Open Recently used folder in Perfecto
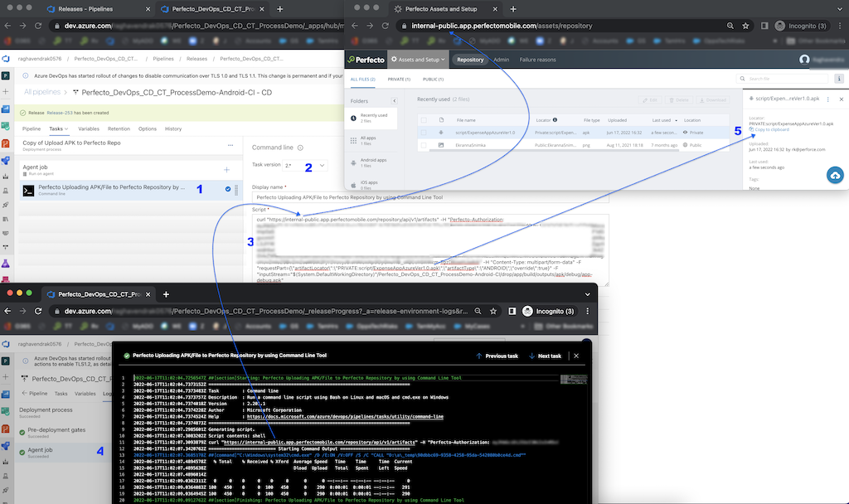Viewport: 849px width, 504px height. (371, 118)
